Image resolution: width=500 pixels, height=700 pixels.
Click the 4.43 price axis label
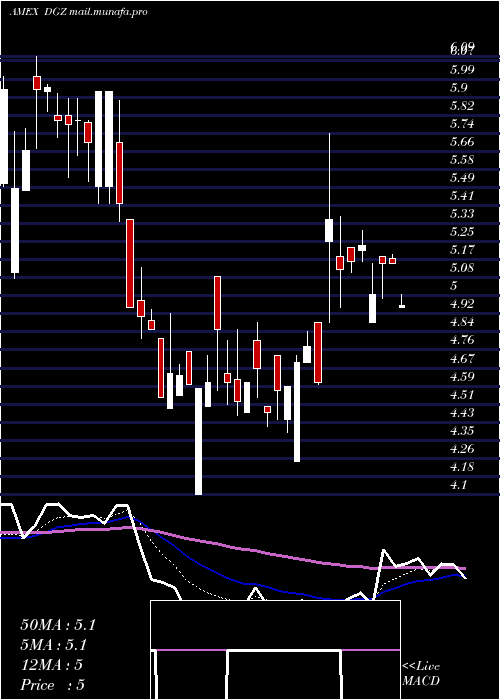(462, 412)
